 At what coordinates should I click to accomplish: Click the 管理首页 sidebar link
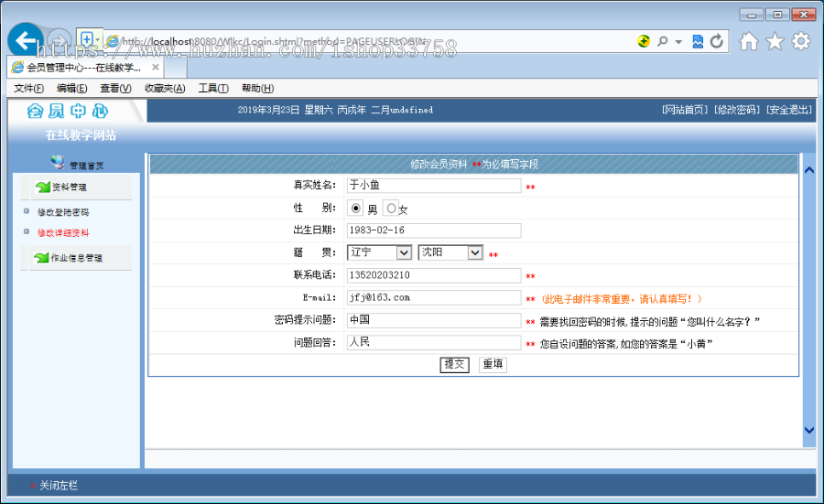point(87,166)
